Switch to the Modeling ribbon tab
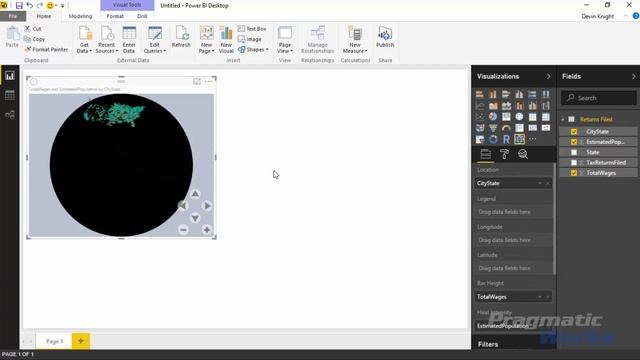640x360 pixels. click(x=80, y=16)
